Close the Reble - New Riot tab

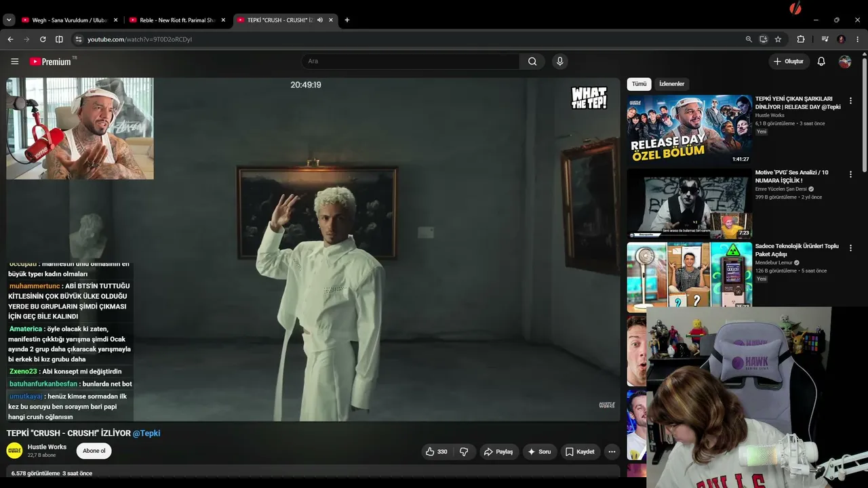click(223, 20)
